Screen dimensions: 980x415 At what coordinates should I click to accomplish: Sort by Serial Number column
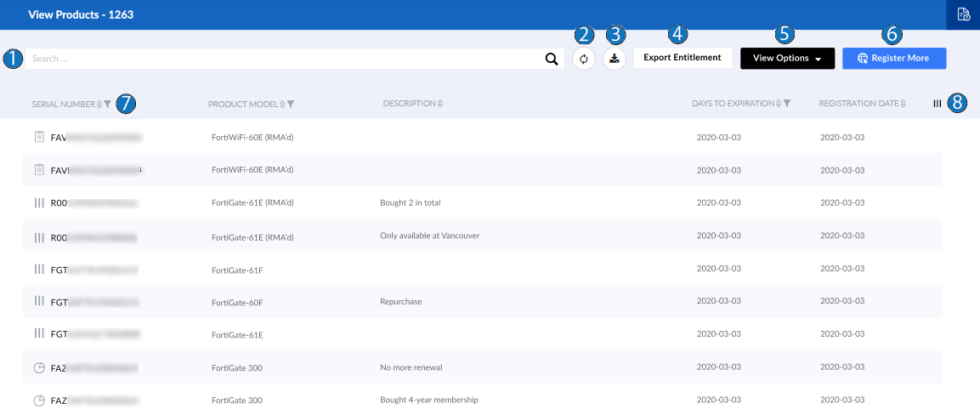tap(99, 105)
